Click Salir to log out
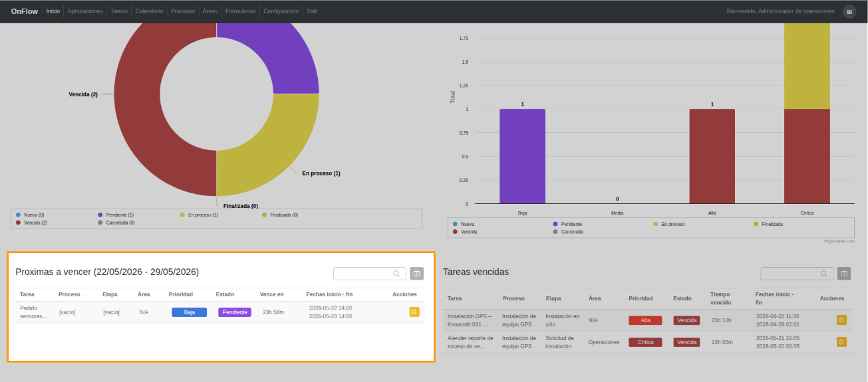This screenshot has width=868, height=382. click(x=313, y=11)
